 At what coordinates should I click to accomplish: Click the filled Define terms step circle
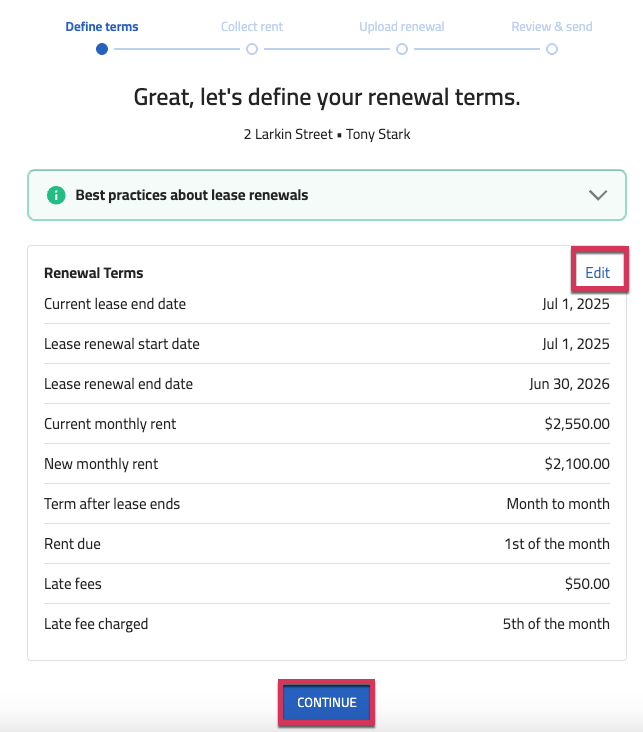(102, 49)
